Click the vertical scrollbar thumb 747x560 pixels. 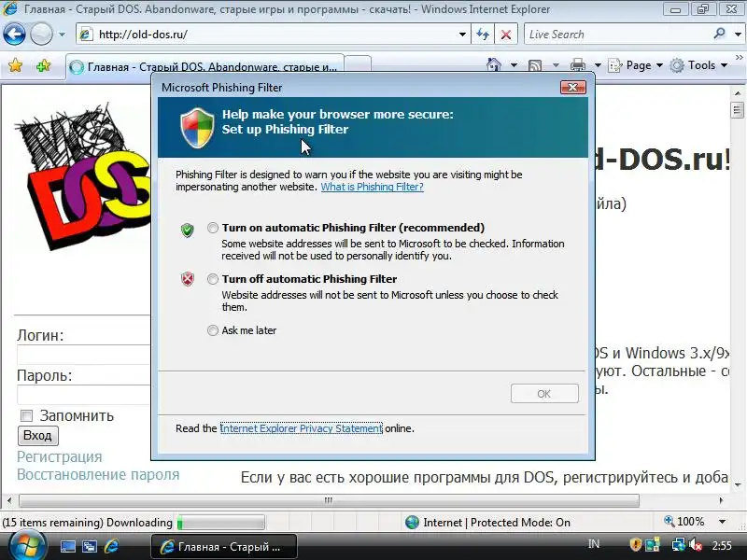(738, 110)
